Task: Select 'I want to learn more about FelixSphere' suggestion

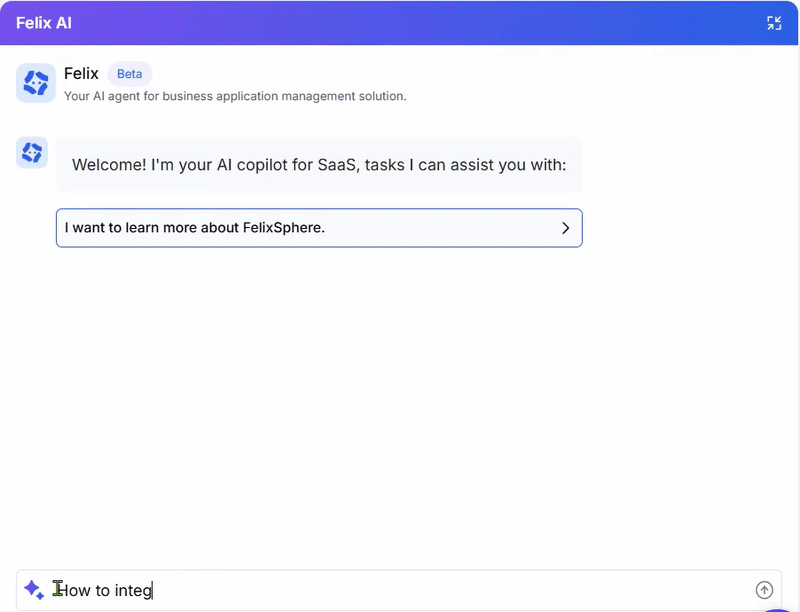Action: pos(300,228)
